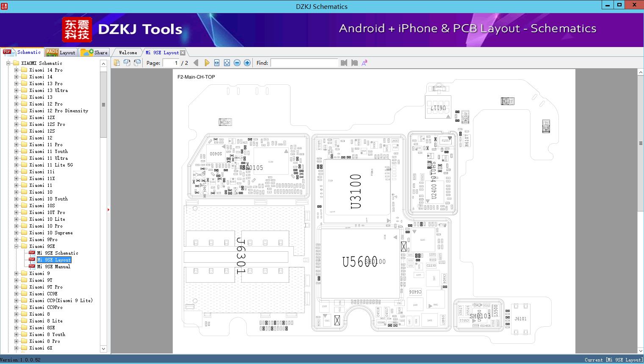
Task: Click the copy pages toolbar icon
Action: pos(117,63)
